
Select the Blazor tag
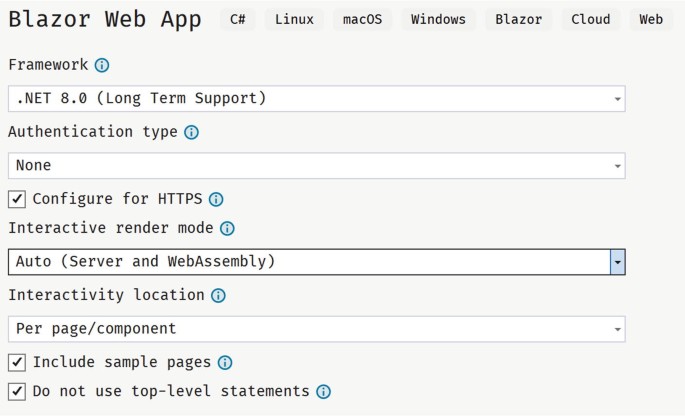(x=519, y=19)
